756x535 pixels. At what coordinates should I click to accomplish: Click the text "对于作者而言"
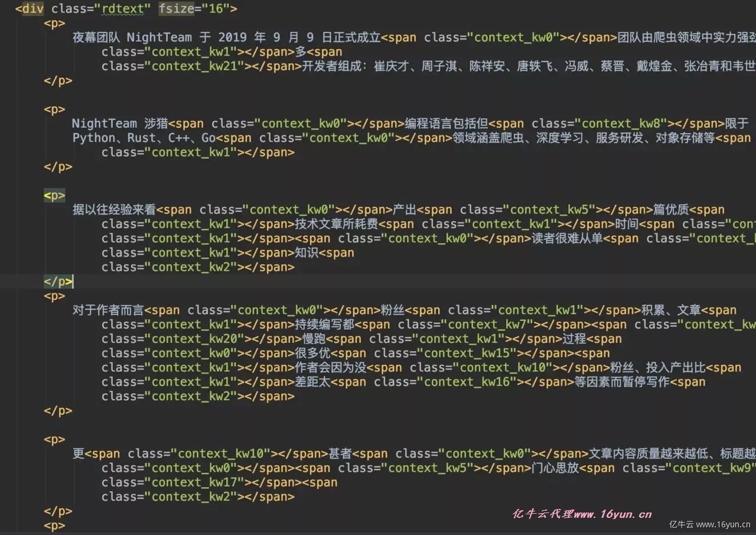108,310
